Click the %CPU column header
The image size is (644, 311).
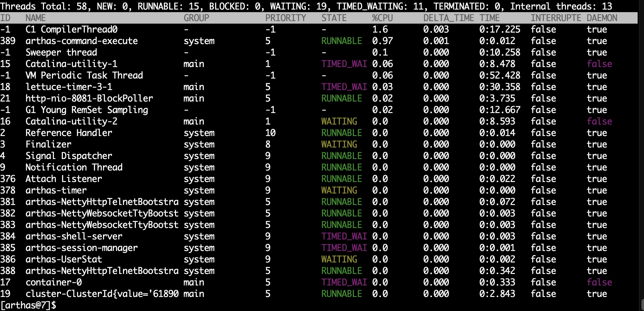coord(383,18)
